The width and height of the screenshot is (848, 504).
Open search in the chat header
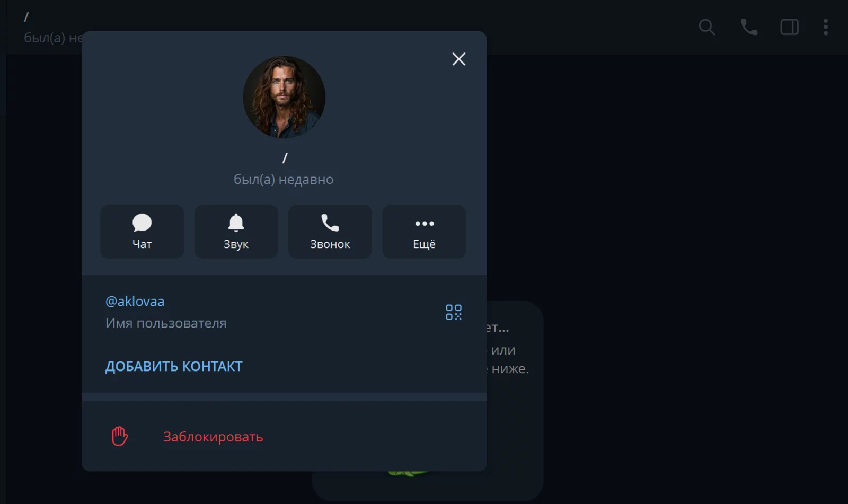(706, 27)
